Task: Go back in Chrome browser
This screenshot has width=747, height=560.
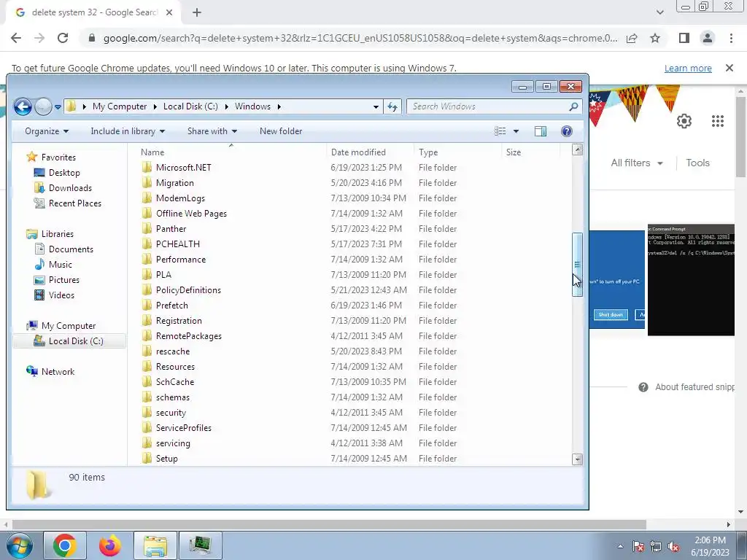Action: click(x=16, y=38)
